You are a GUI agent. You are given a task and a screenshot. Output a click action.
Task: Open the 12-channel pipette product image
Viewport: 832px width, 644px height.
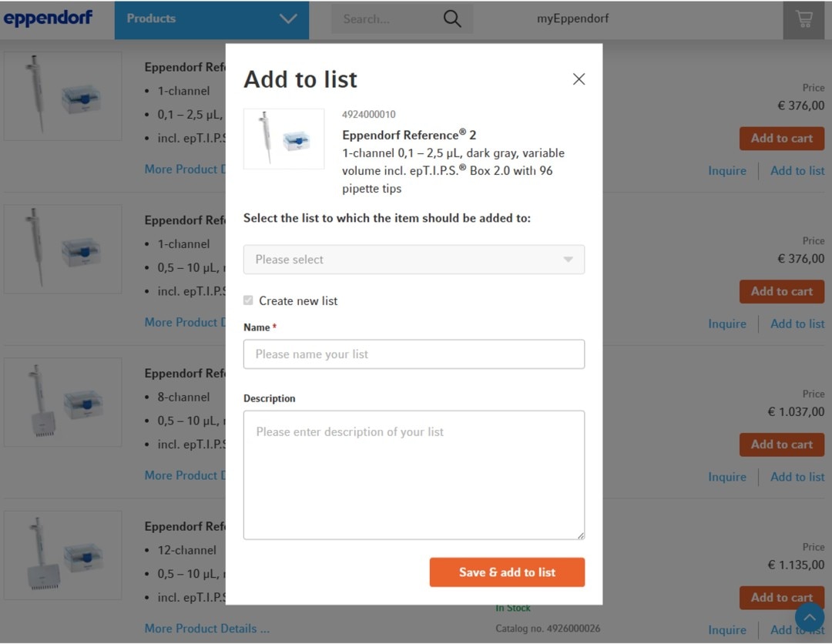62,555
